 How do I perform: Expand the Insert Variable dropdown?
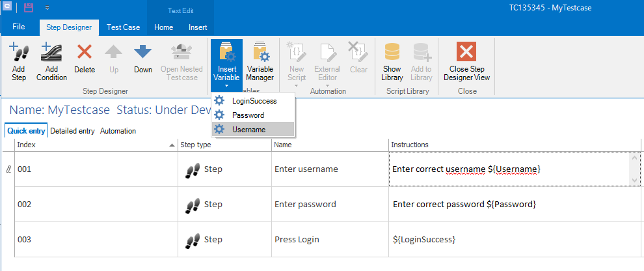226,85
